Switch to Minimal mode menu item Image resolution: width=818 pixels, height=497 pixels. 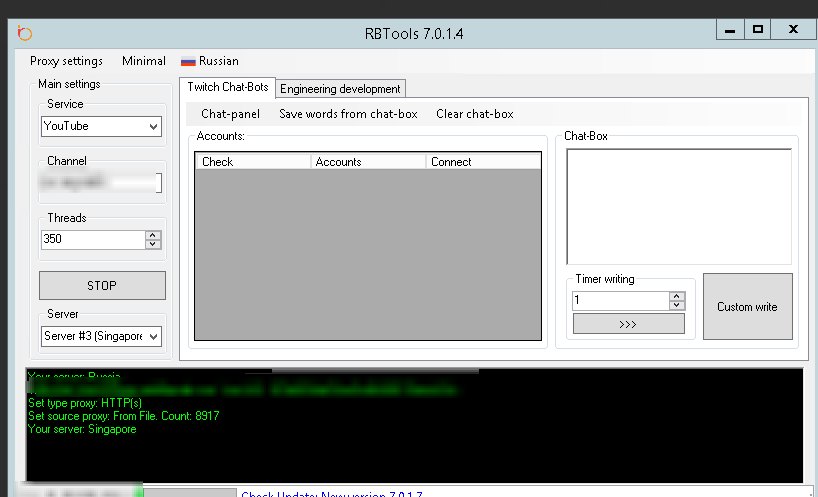click(144, 61)
